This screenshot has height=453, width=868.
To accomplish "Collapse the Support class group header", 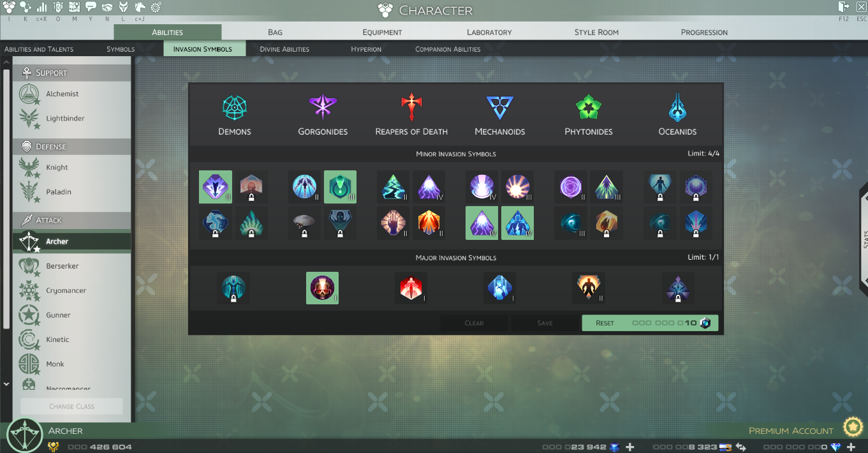I will tap(71, 73).
